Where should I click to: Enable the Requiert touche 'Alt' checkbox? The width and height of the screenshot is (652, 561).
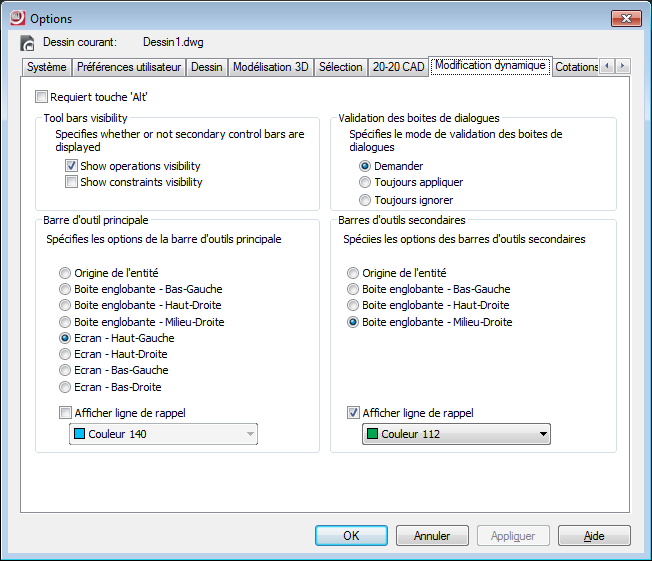(41, 97)
